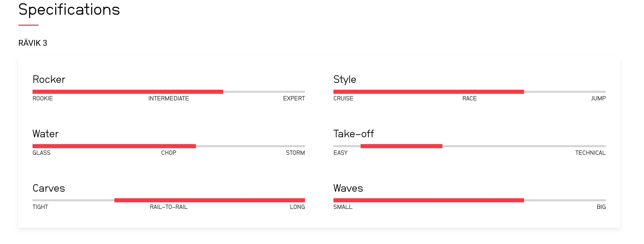Click the INTERMEDIATE label under Rocker
The height and width of the screenshot is (244, 644).
(168, 98)
